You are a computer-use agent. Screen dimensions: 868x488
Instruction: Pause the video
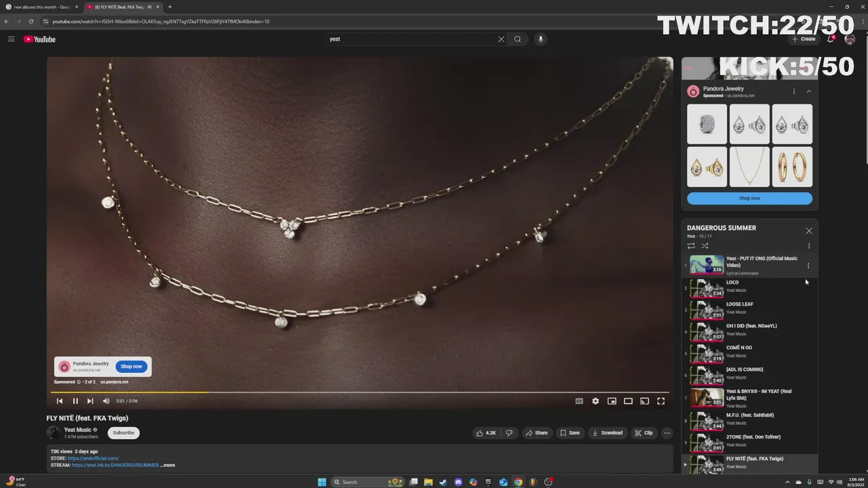tap(75, 401)
